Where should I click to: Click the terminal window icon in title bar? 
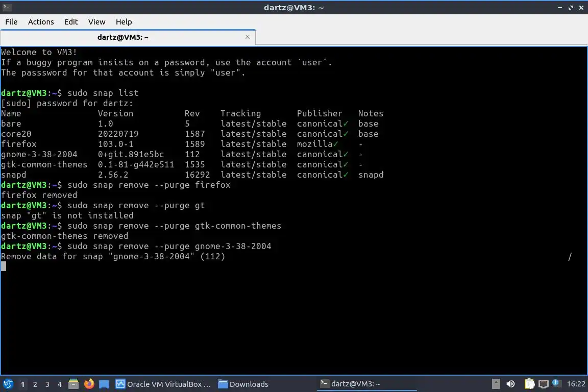click(x=7, y=7)
